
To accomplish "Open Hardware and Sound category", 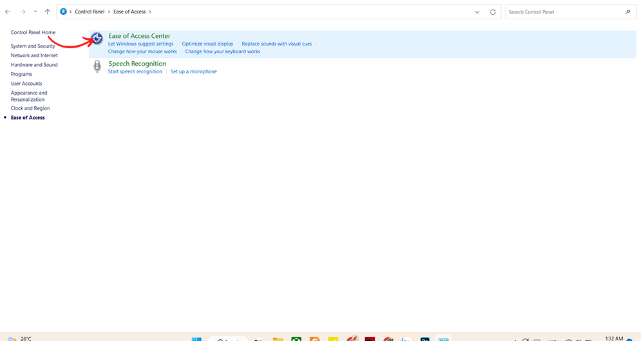I will coord(34,65).
